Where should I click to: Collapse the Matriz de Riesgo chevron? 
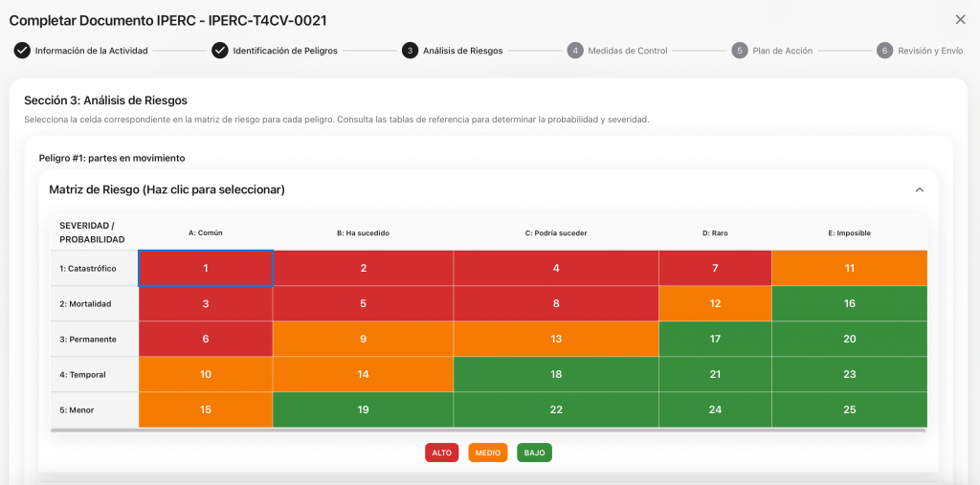(920, 189)
